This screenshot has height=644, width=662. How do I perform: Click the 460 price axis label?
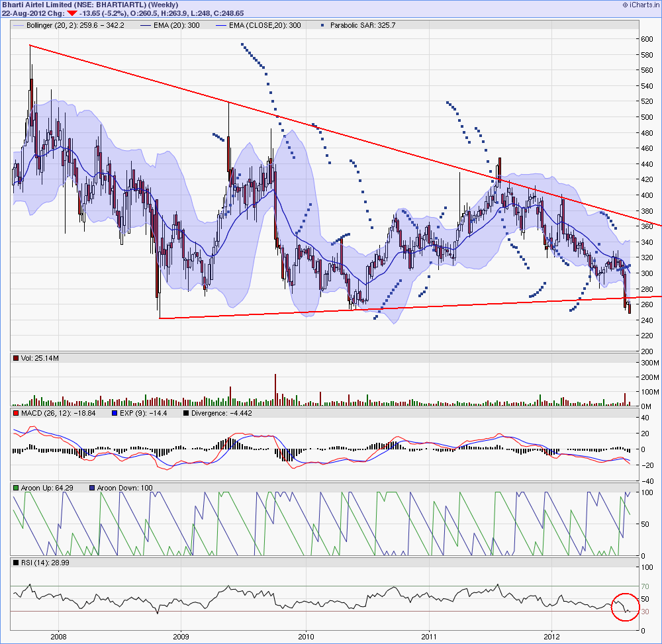647,148
